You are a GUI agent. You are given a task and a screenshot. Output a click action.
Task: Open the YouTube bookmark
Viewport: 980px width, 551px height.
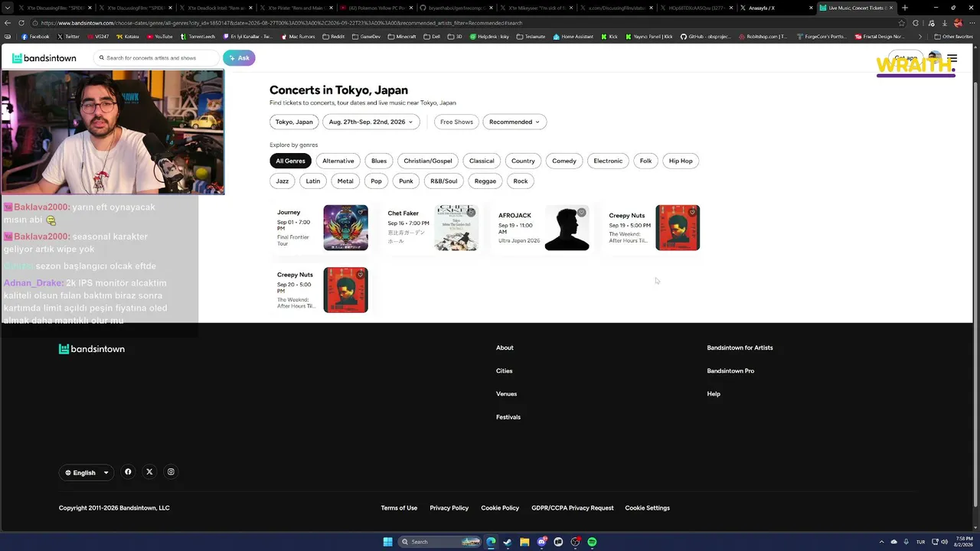coord(159,37)
